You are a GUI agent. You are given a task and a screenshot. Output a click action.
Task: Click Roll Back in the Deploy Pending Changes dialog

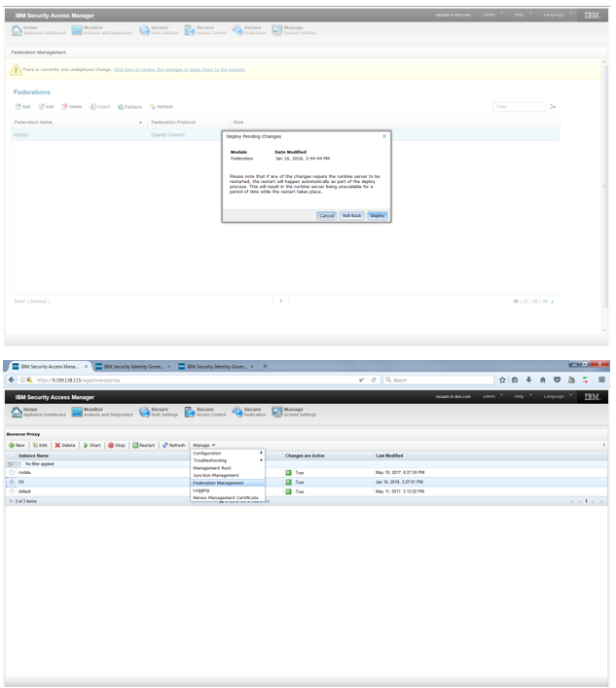352,215
